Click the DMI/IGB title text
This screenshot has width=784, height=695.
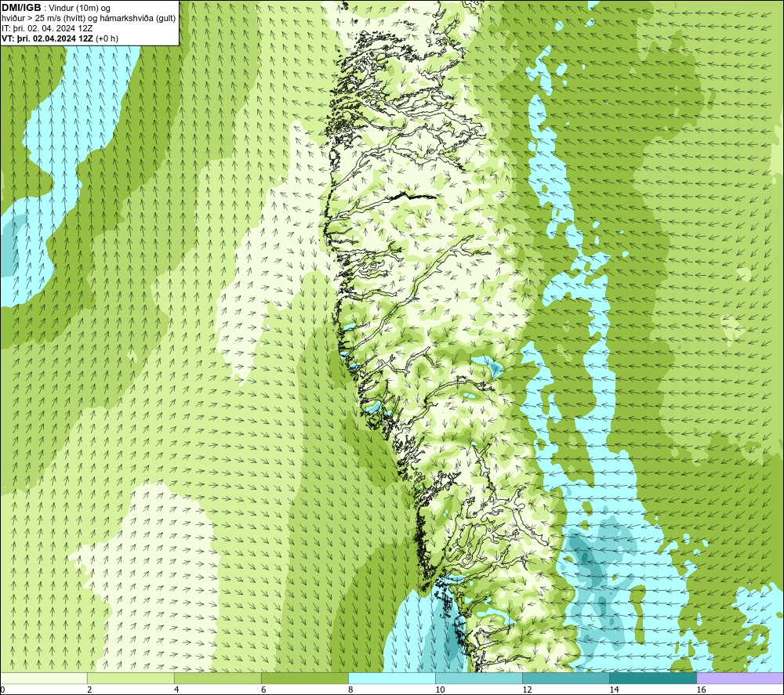[21, 8]
